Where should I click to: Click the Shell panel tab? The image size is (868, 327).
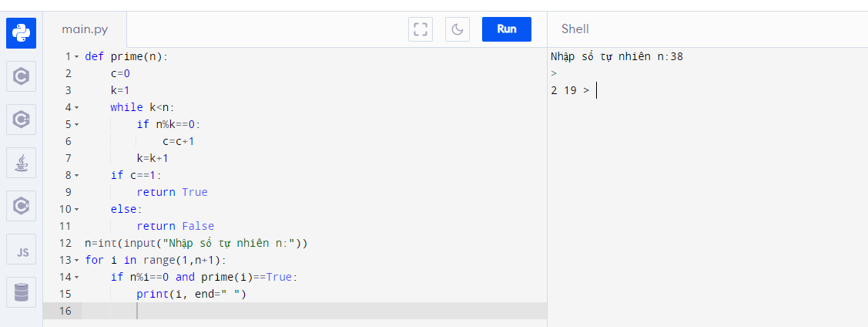575,29
